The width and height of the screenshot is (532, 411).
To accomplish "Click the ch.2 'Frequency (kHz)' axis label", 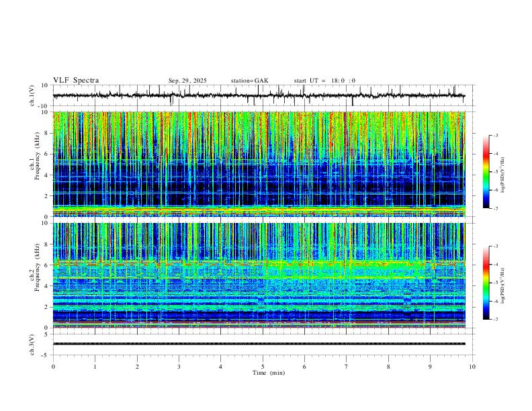I will (x=38, y=267).
